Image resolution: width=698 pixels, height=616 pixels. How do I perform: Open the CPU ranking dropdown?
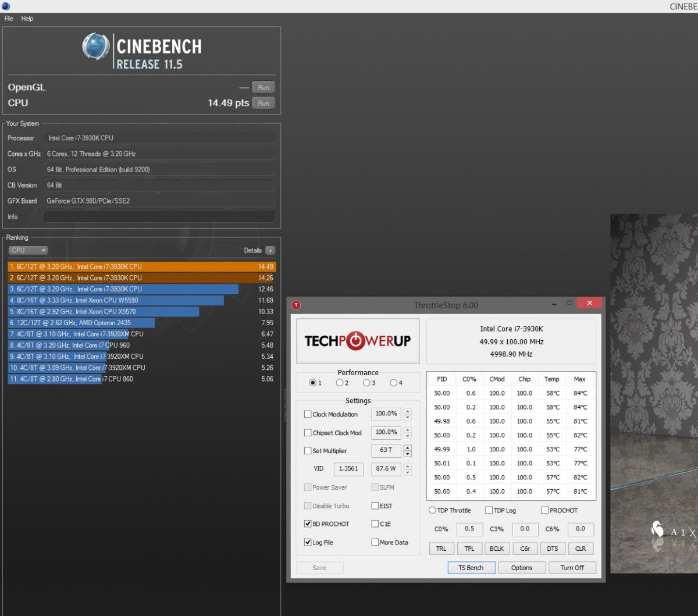tap(28, 250)
